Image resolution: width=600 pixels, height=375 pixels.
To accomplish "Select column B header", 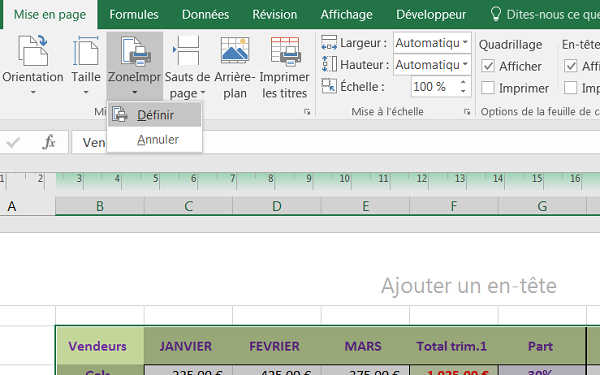I will coord(100,206).
